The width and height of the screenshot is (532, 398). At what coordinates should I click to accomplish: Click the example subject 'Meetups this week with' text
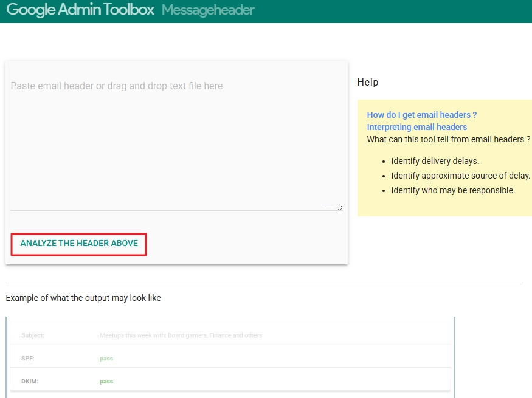click(x=181, y=335)
